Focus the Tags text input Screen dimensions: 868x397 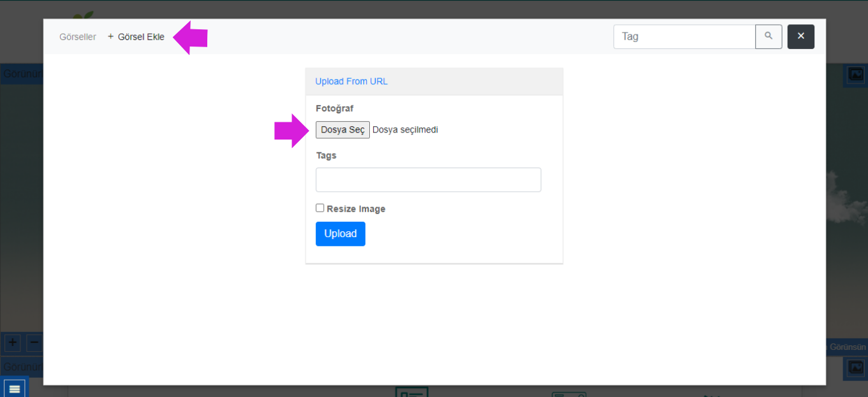(429, 180)
